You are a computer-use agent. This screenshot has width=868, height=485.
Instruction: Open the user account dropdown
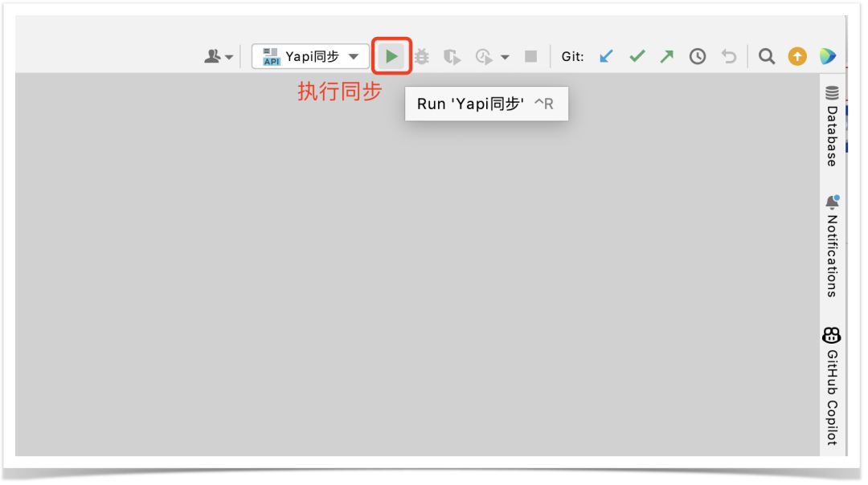[x=219, y=56]
